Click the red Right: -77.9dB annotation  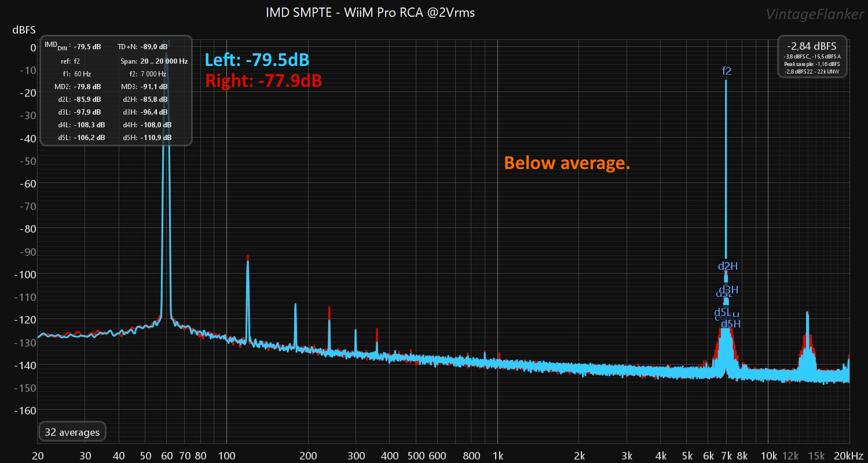[x=263, y=80]
